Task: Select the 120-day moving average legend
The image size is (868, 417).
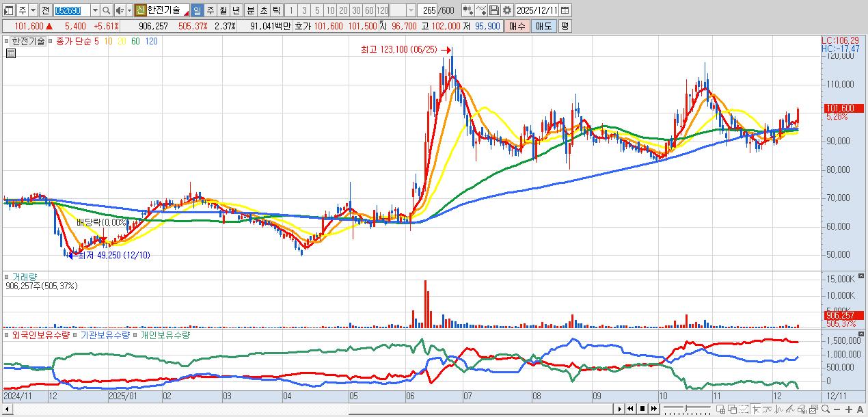Action: [x=152, y=41]
